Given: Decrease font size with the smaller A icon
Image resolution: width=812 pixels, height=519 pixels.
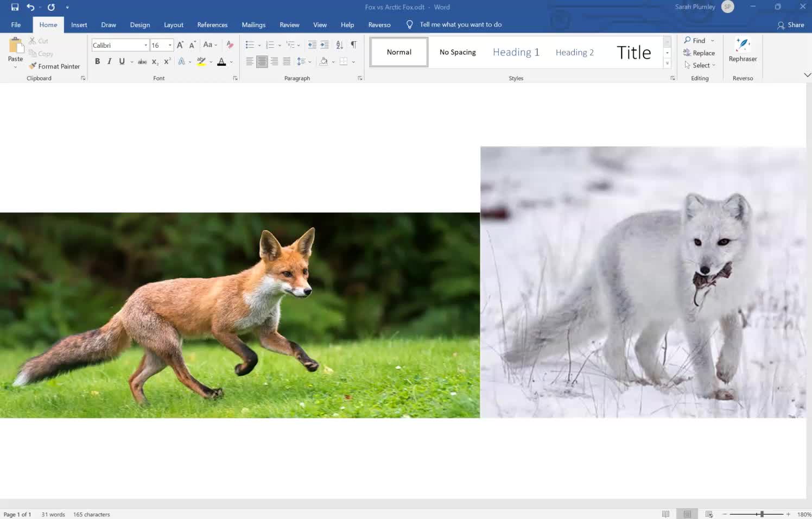Looking at the screenshot, I should (x=192, y=45).
